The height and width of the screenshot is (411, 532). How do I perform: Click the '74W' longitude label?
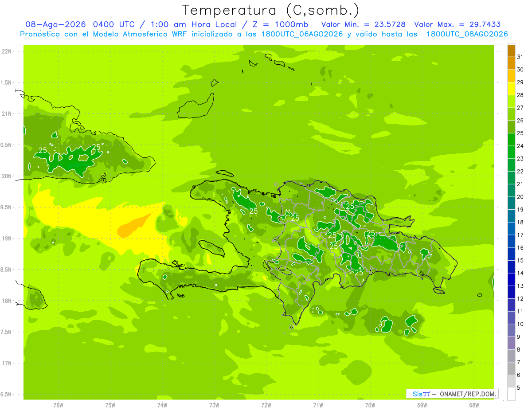(162, 405)
